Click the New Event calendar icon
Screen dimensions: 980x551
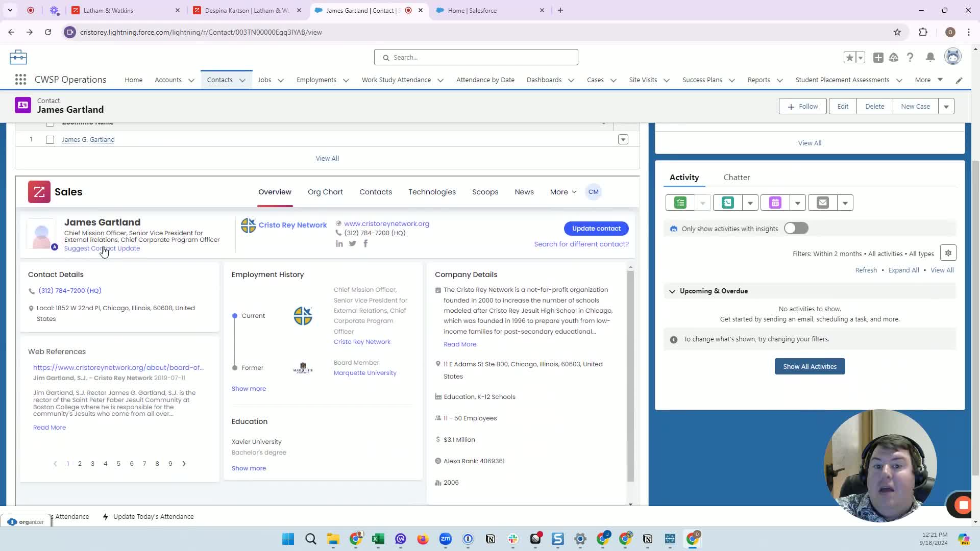tap(775, 203)
